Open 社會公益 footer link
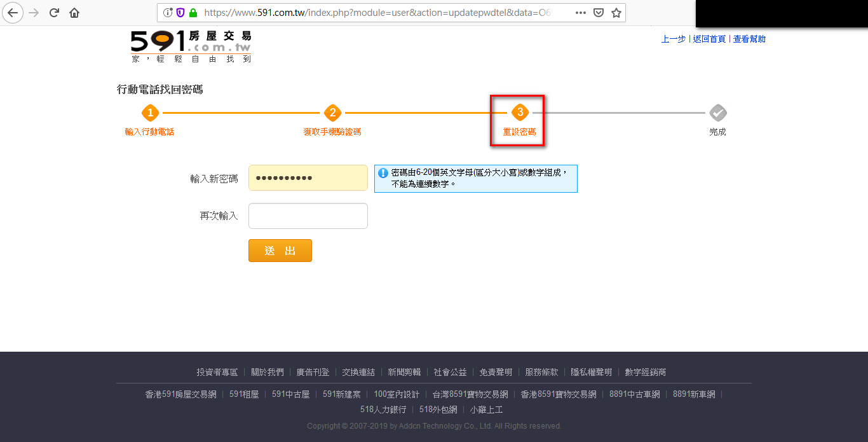 pos(450,372)
